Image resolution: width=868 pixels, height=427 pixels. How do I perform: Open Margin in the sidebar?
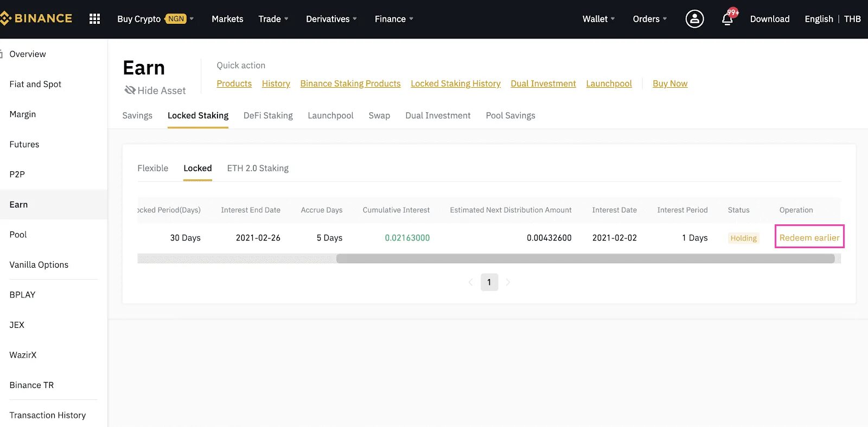[x=23, y=114]
